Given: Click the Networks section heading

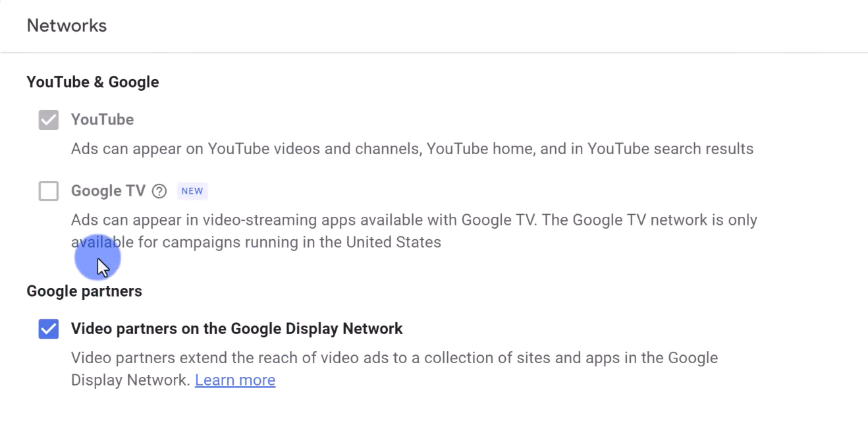Looking at the screenshot, I should click(x=67, y=26).
